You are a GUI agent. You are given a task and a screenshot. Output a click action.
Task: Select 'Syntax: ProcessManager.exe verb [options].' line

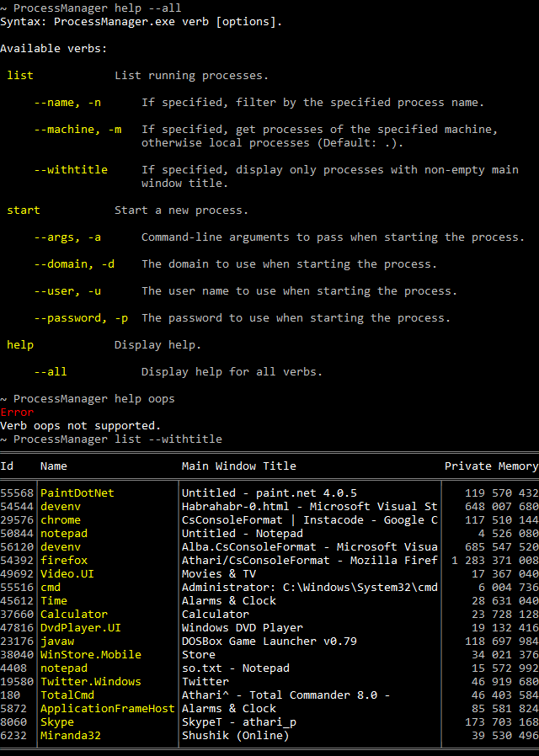pos(141,22)
